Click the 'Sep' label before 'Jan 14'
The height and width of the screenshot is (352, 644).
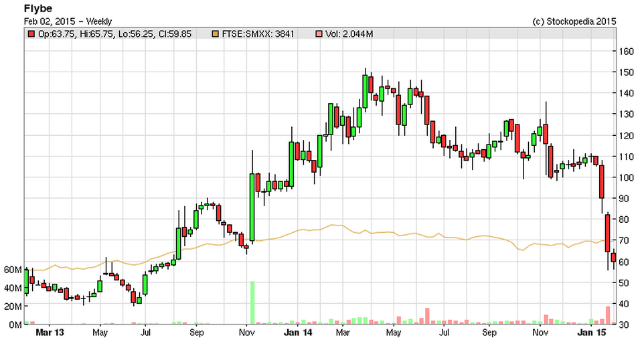(196, 333)
